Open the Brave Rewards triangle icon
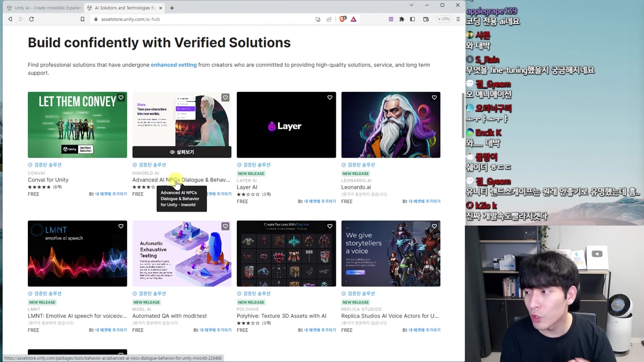 [354, 19]
